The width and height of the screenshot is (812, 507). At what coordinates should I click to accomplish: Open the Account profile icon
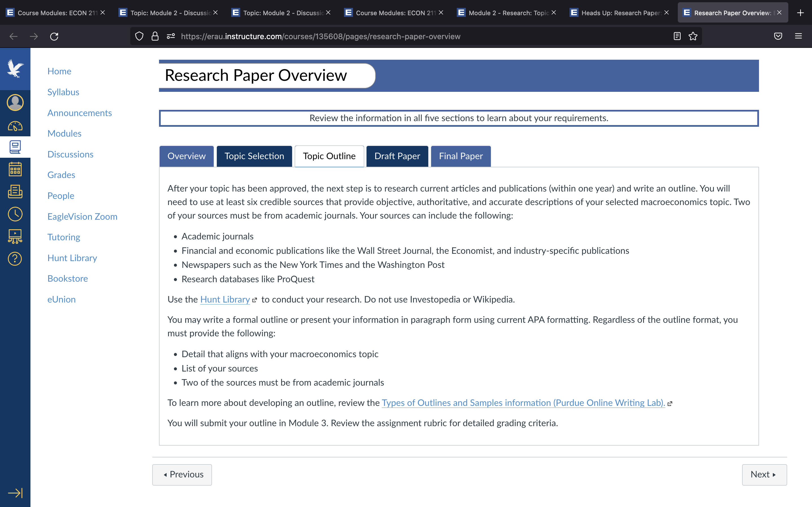[x=15, y=102]
